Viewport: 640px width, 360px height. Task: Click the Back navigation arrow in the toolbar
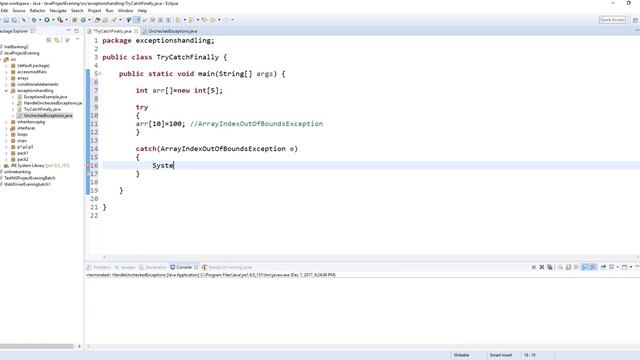213,20
